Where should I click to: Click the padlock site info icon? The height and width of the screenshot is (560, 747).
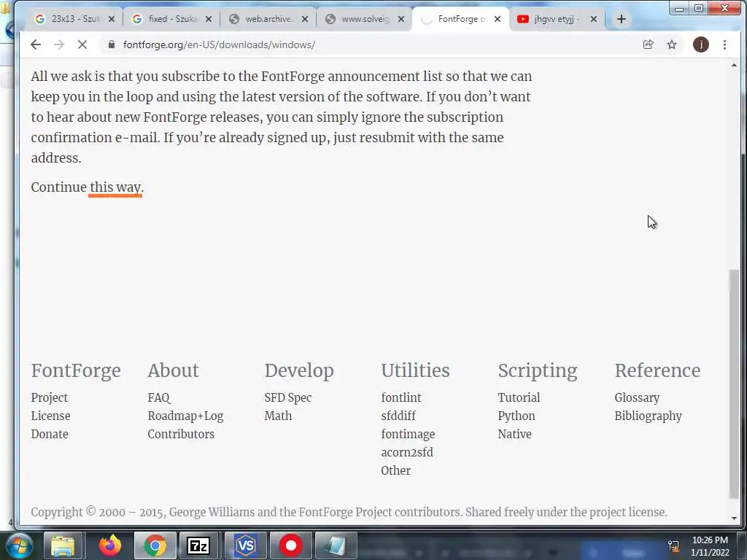point(112,44)
